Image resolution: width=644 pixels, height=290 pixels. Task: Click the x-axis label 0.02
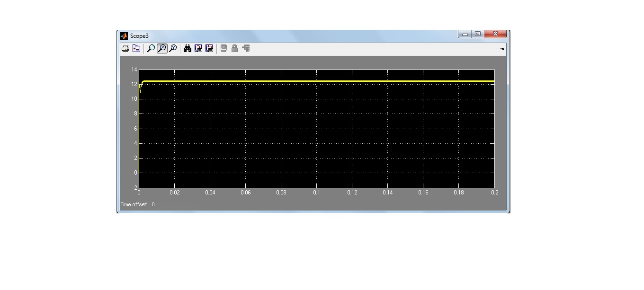point(175,193)
